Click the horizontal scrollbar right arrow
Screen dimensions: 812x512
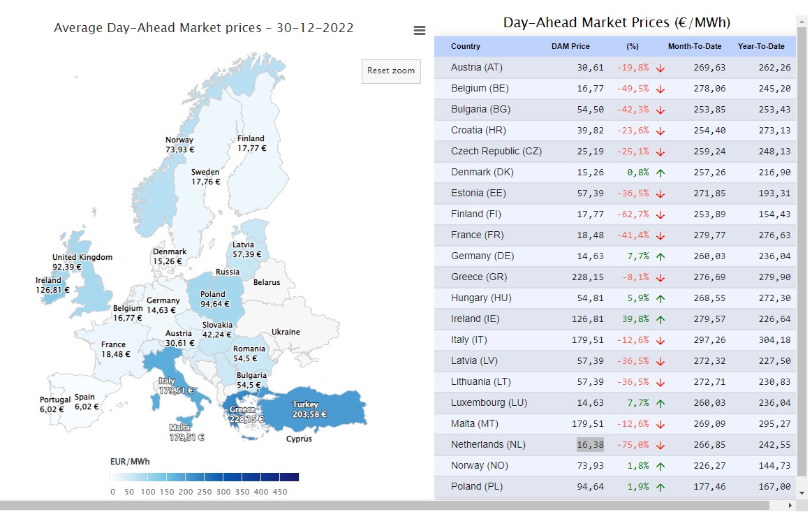coord(790,505)
